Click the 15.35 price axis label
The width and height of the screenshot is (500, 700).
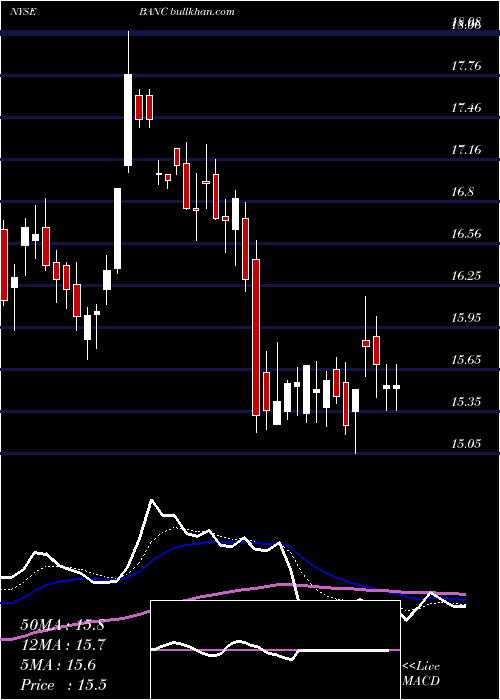(466, 401)
